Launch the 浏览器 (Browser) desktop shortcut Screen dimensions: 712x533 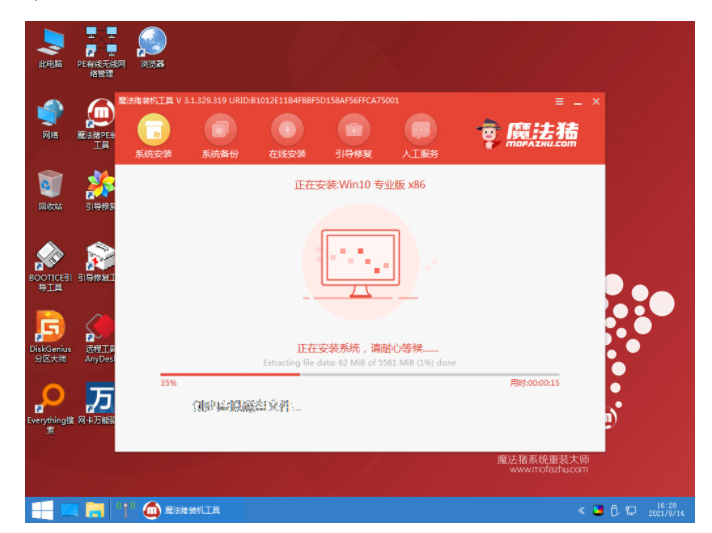[x=152, y=43]
